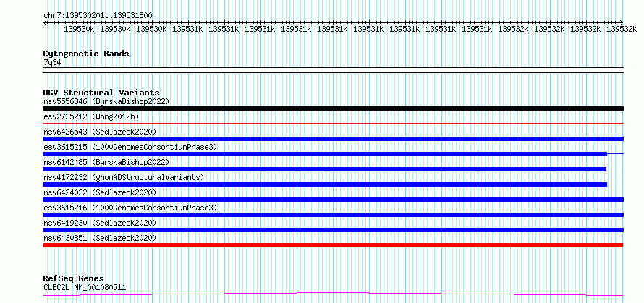Click the 7q34 band label
This screenshot has height=303, width=644.
pyautogui.click(x=52, y=62)
